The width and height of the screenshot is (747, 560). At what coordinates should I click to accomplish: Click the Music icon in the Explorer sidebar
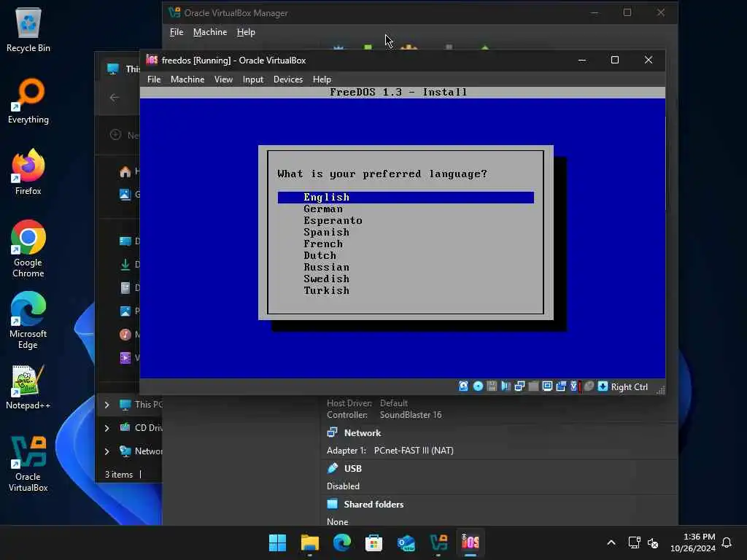tap(125, 334)
